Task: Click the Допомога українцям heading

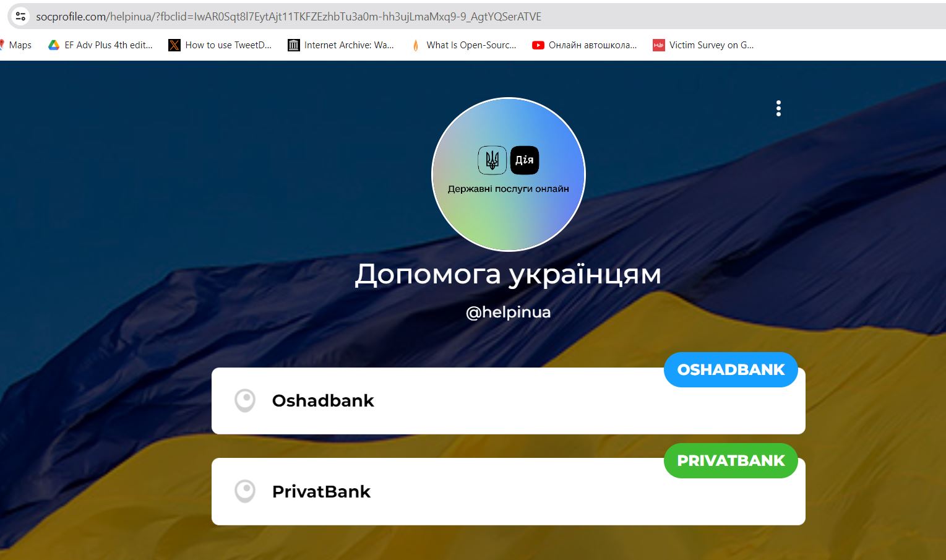Action: tap(509, 274)
